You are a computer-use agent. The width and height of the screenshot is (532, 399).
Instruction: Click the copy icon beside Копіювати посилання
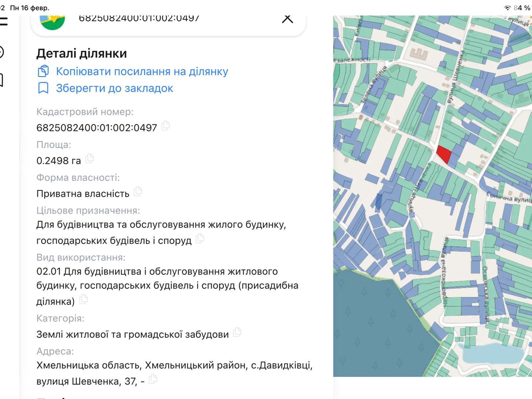click(44, 71)
